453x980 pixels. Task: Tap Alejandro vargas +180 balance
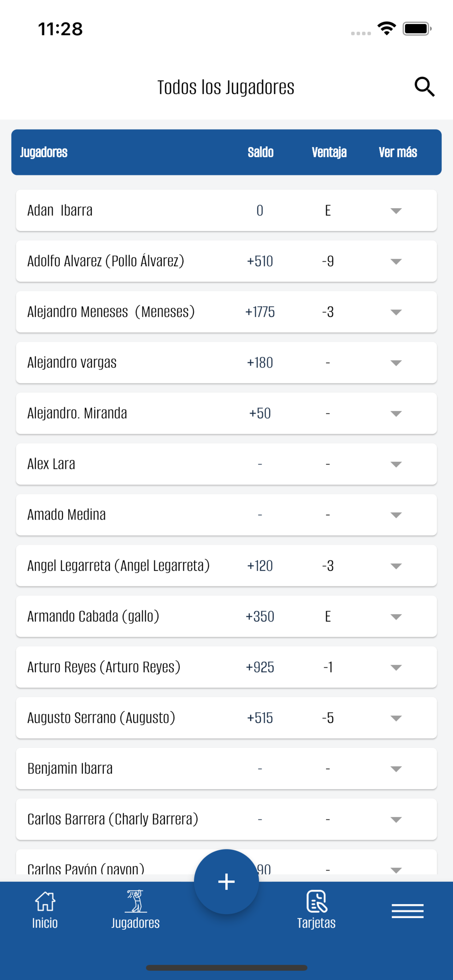[x=260, y=363]
